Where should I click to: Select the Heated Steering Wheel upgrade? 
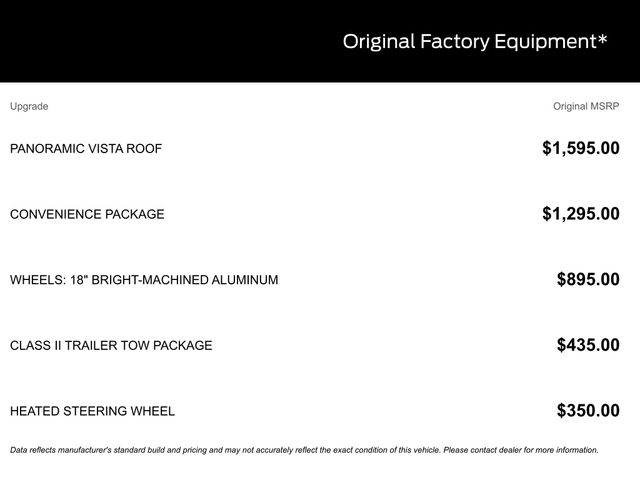tap(92, 411)
